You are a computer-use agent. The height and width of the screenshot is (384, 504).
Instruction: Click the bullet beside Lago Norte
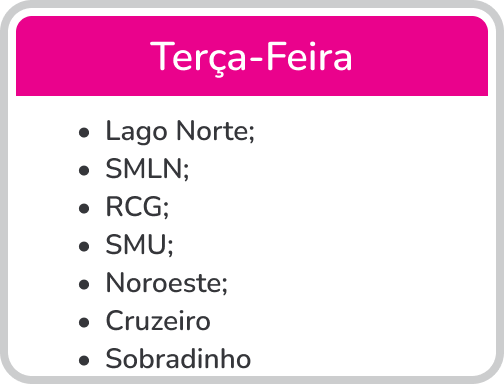point(84,133)
